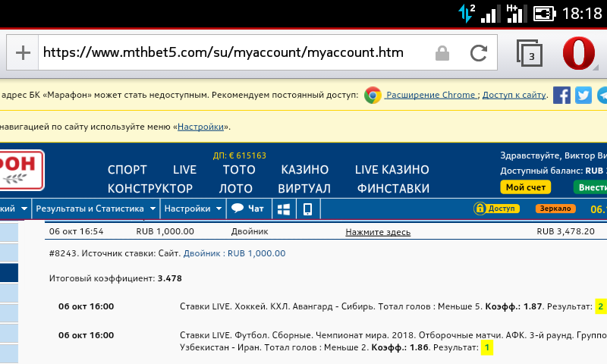Open ФИНСТАВКИ section
The image size is (607, 364).
coord(393,188)
